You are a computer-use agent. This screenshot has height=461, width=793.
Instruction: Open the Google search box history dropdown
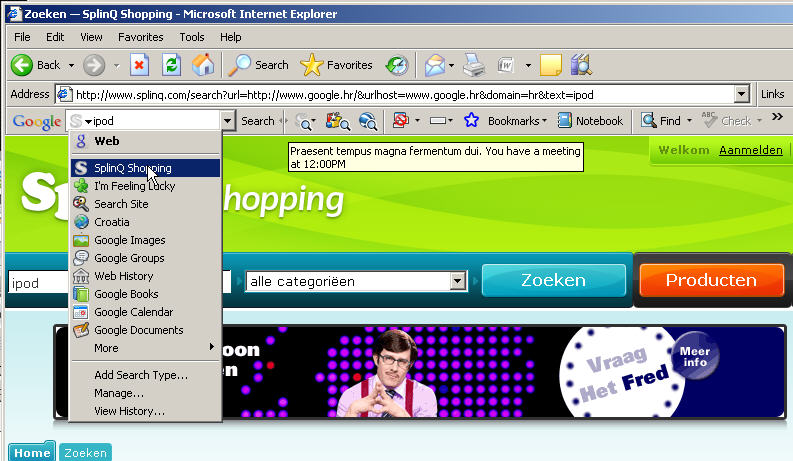pos(228,121)
